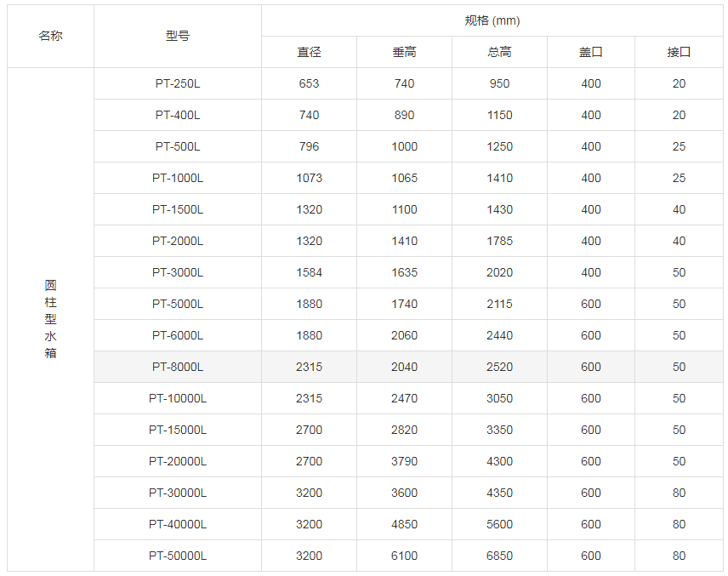This screenshot has height=576, width=728.
Task: Click the PT-50000L model cell
Action: 178,556
